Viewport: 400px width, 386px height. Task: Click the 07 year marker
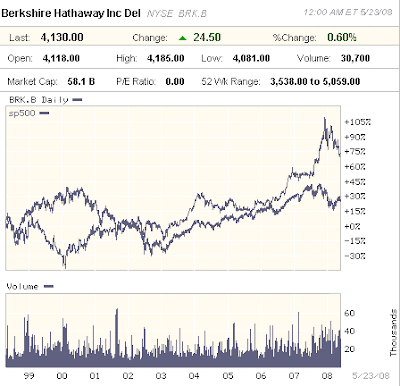click(x=294, y=376)
